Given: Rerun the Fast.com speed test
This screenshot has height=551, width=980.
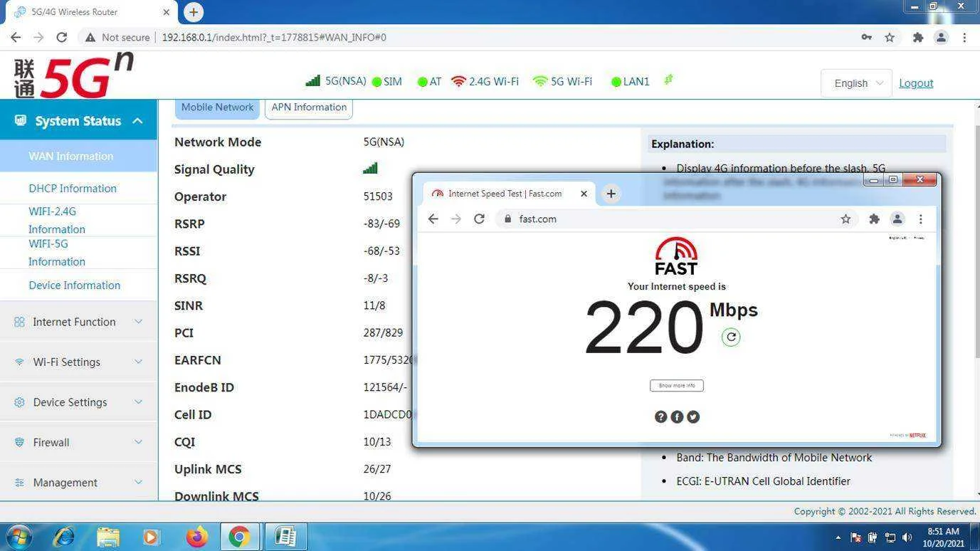Looking at the screenshot, I should [731, 337].
